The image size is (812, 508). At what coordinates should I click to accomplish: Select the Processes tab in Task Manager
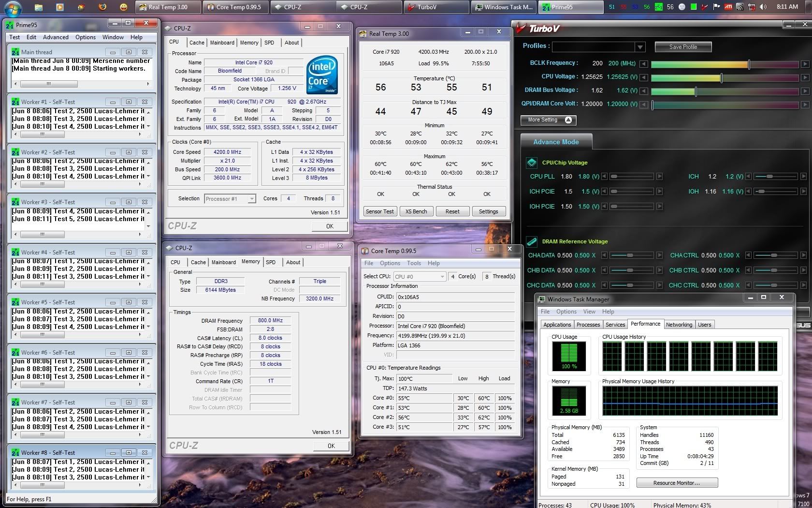tap(588, 325)
